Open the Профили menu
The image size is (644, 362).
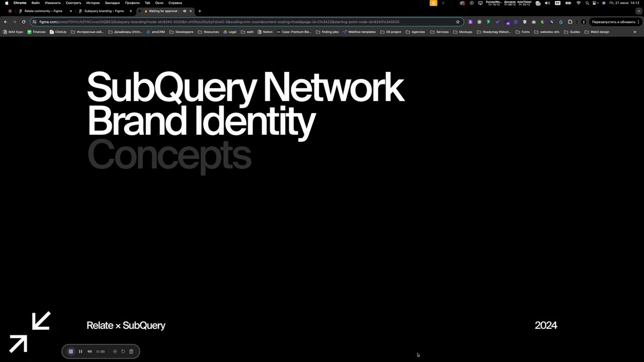[x=132, y=3]
